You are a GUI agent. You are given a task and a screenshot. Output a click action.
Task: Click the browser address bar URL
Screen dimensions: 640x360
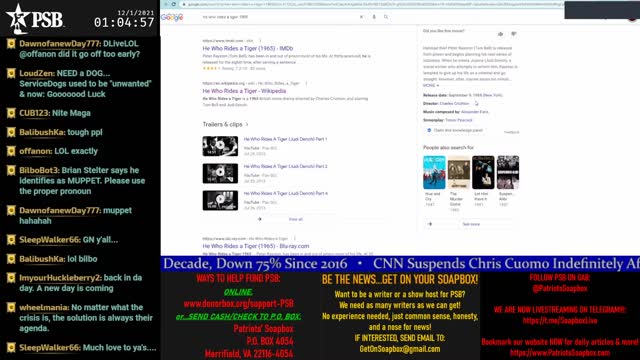[x=373, y=4]
